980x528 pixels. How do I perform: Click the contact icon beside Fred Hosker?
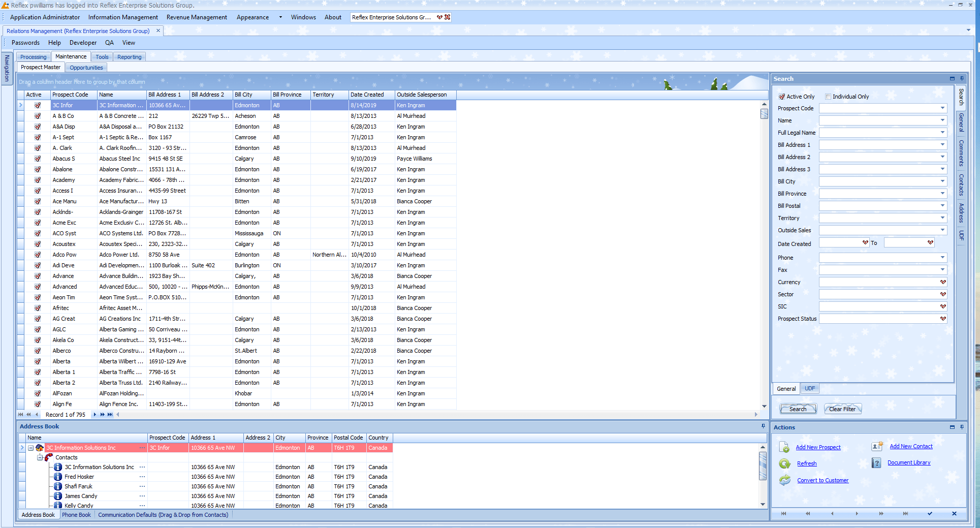pos(57,477)
